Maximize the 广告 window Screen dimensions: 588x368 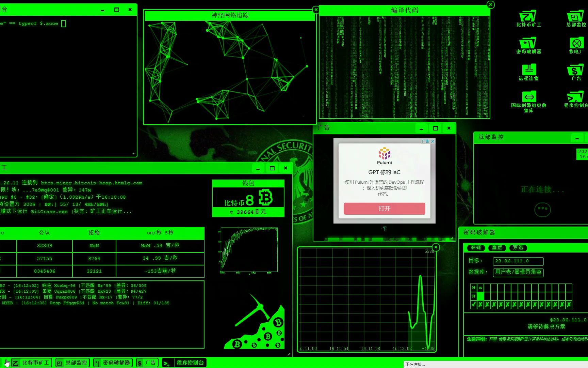(435, 128)
